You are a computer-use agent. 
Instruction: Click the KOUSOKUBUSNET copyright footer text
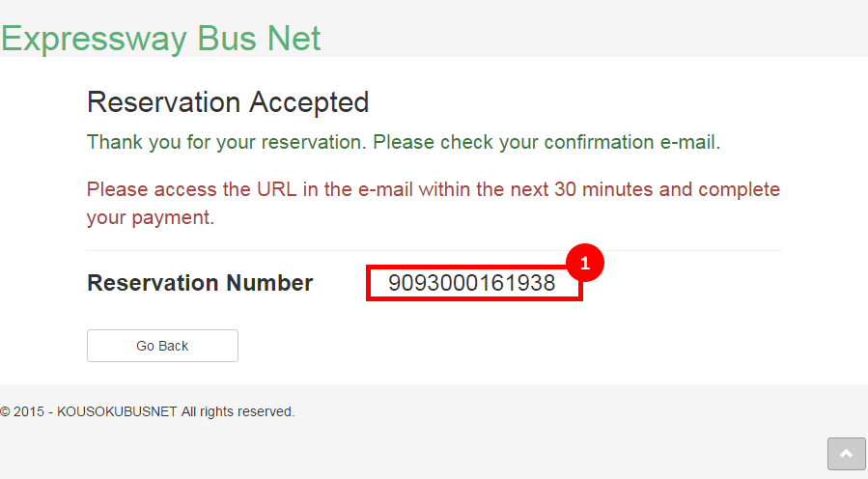(148, 412)
